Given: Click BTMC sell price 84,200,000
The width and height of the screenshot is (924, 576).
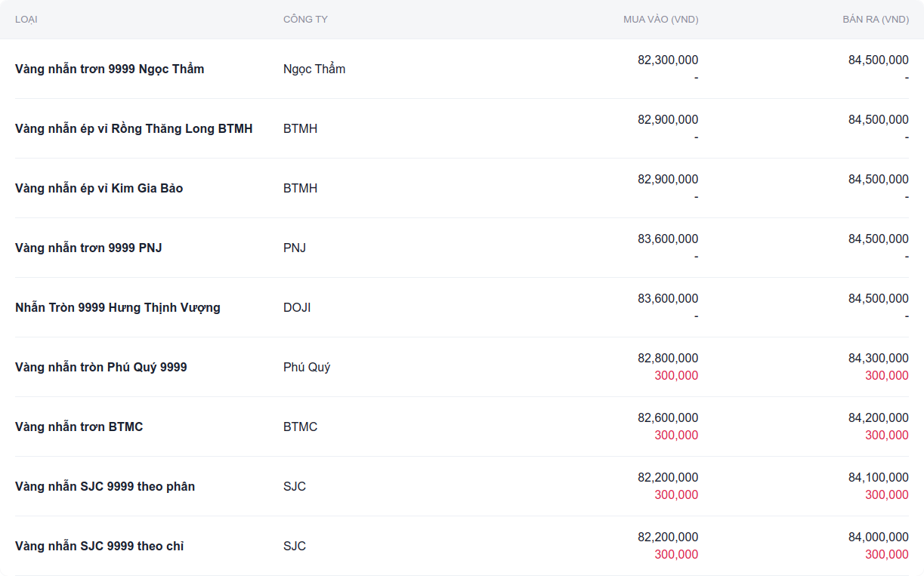Looking at the screenshot, I should pos(878,418).
